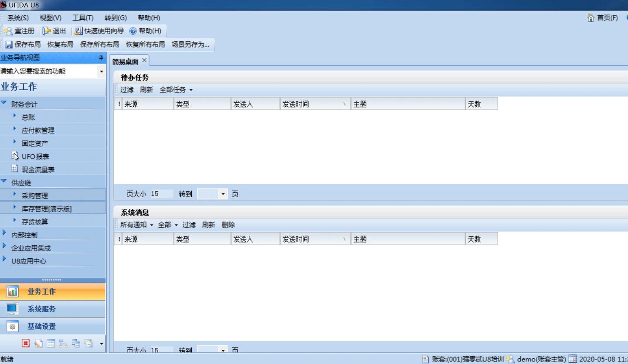Click 刷新 in the 系统消息 toolbar
628x364 pixels.
point(208,225)
